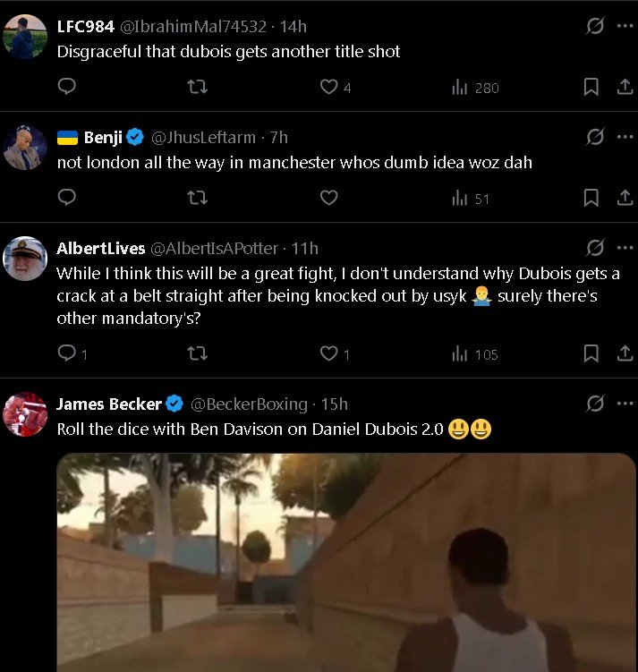Screen dimensions: 638x672
Task: Click Benji's profile avatar
Action: (x=25, y=148)
